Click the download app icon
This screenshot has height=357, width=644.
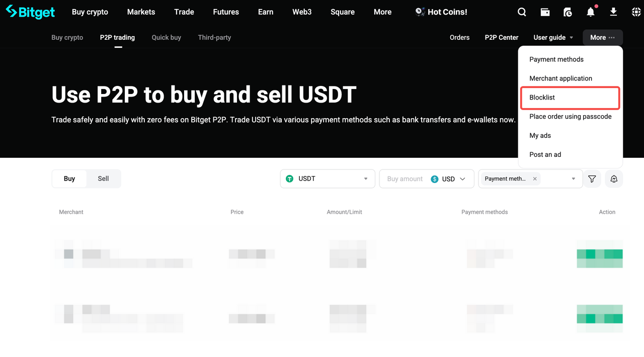613,12
